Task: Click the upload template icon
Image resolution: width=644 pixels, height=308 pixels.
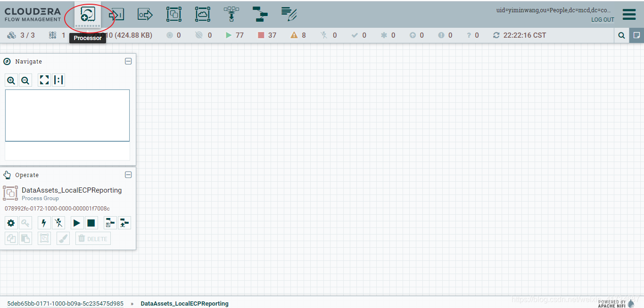Action: click(x=124, y=223)
